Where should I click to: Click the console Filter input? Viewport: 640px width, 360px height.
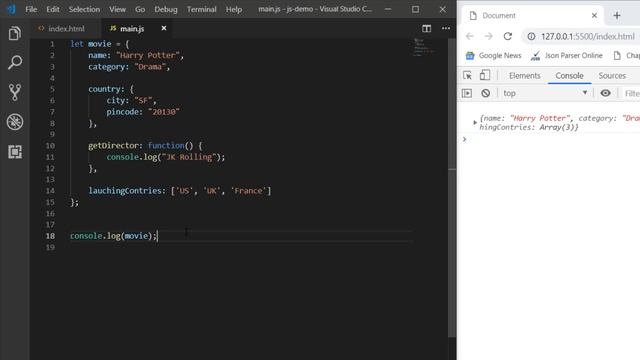[632, 93]
